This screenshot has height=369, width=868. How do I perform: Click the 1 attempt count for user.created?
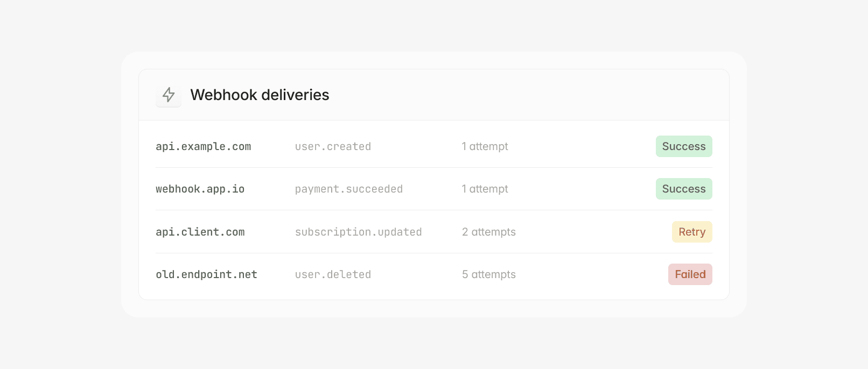coord(485,146)
